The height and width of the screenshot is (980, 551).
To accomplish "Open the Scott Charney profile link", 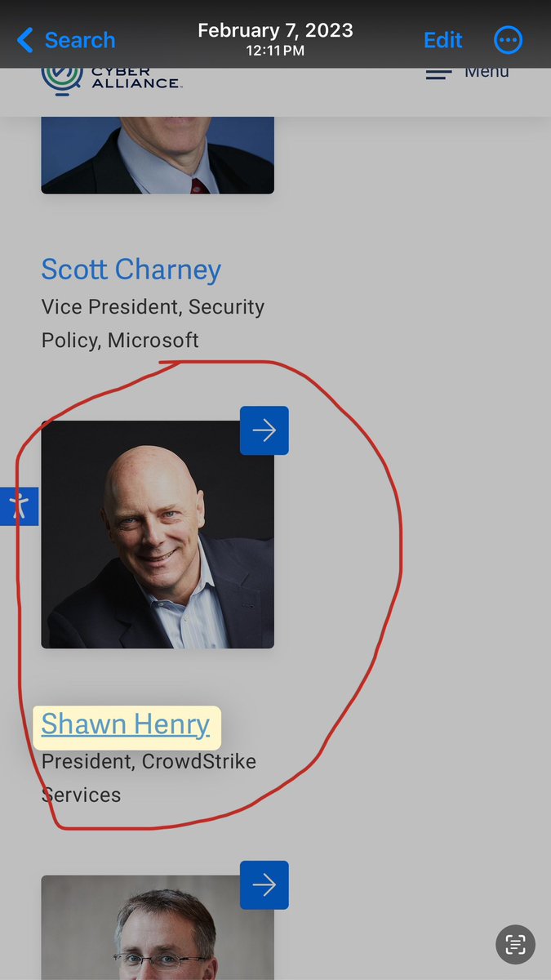I will click(131, 269).
